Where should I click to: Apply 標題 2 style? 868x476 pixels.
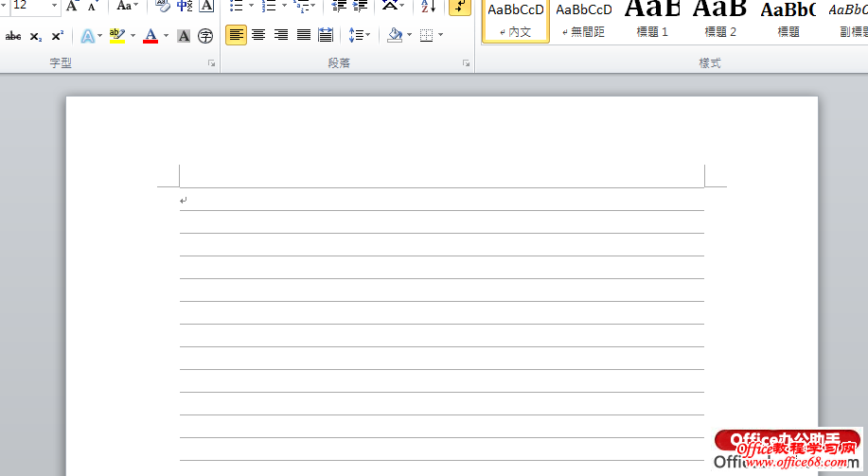coord(719,21)
